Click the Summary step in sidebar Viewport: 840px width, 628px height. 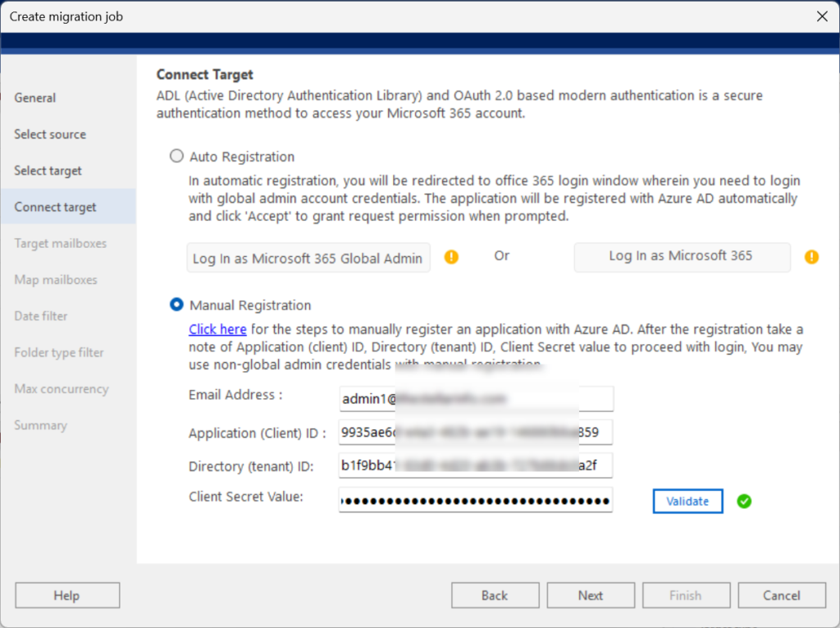pos(41,425)
